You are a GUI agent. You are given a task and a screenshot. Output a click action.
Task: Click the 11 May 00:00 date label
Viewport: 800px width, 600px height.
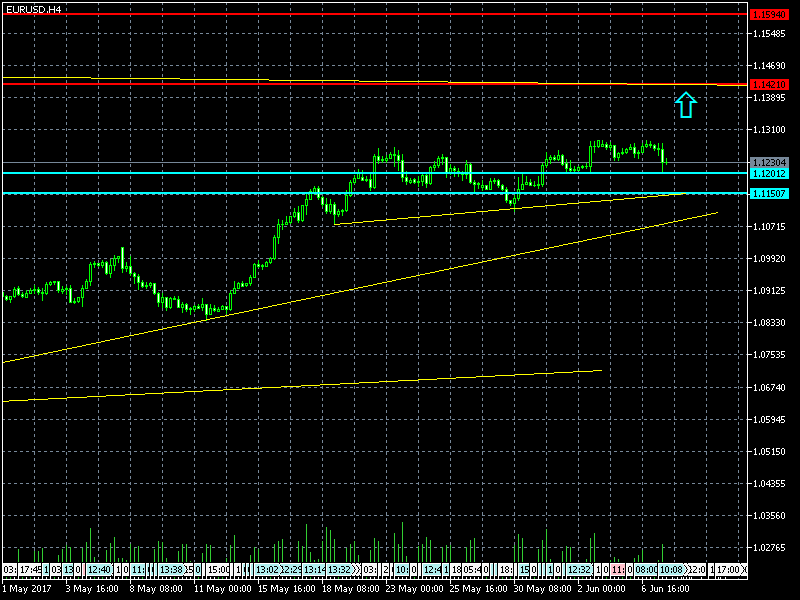point(223,589)
